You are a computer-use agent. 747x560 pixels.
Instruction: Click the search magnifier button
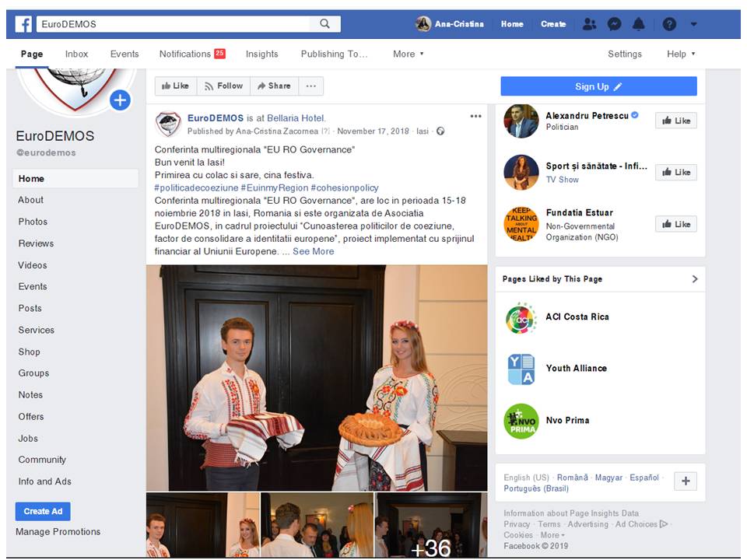click(x=325, y=24)
